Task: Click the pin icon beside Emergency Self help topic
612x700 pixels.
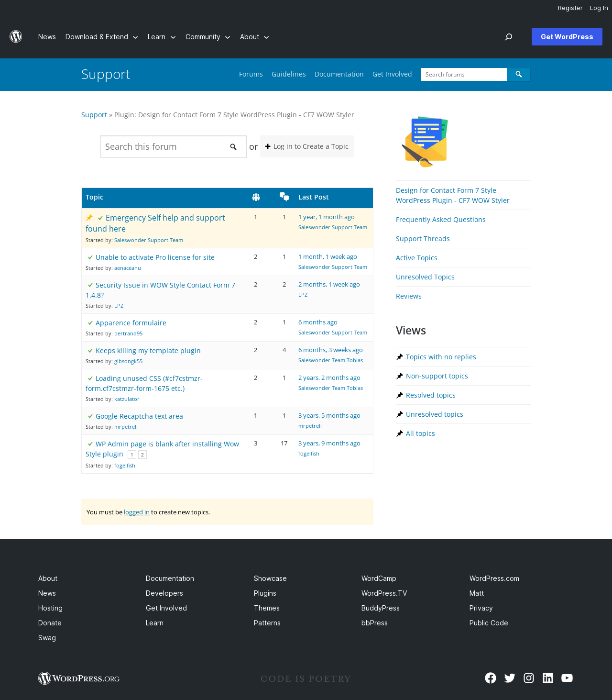Action: (89, 218)
